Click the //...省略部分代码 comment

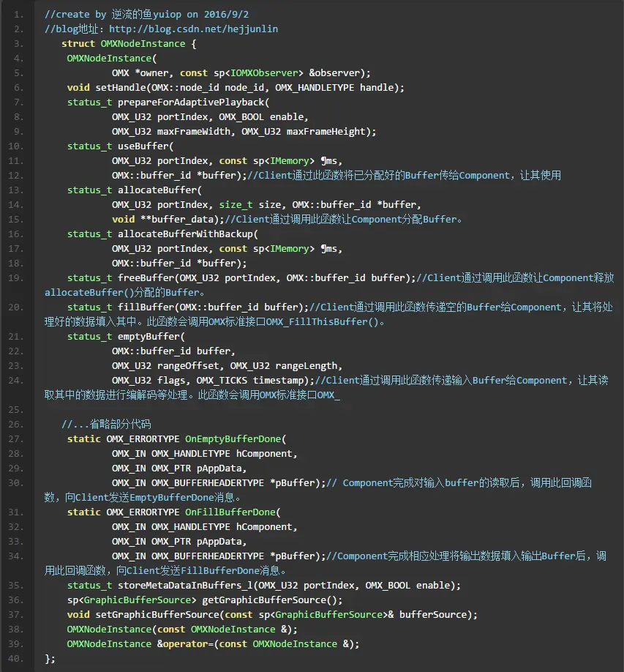(x=106, y=425)
